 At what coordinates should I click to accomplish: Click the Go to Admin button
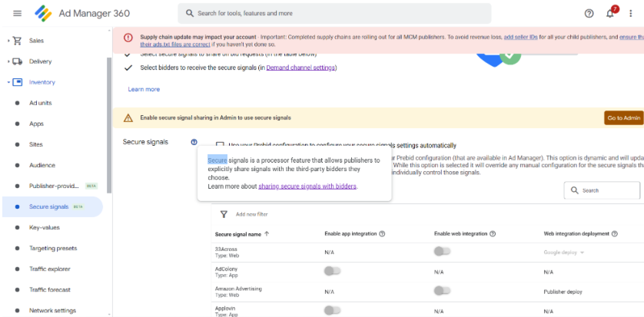pos(623,117)
